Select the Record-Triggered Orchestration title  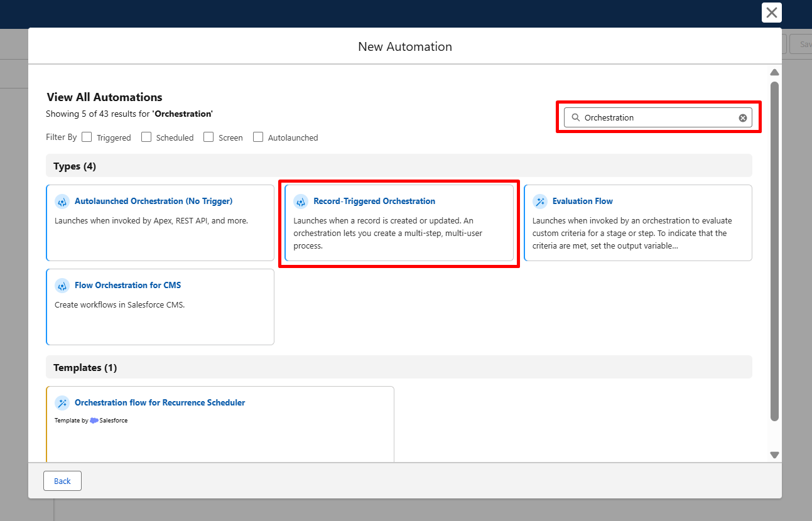click(374, 201)
